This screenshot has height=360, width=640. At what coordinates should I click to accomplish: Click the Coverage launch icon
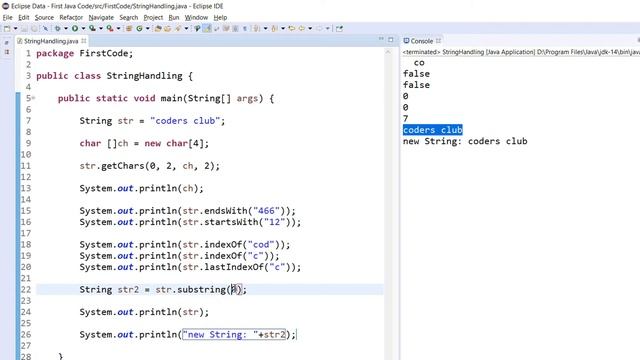(92, 29)
